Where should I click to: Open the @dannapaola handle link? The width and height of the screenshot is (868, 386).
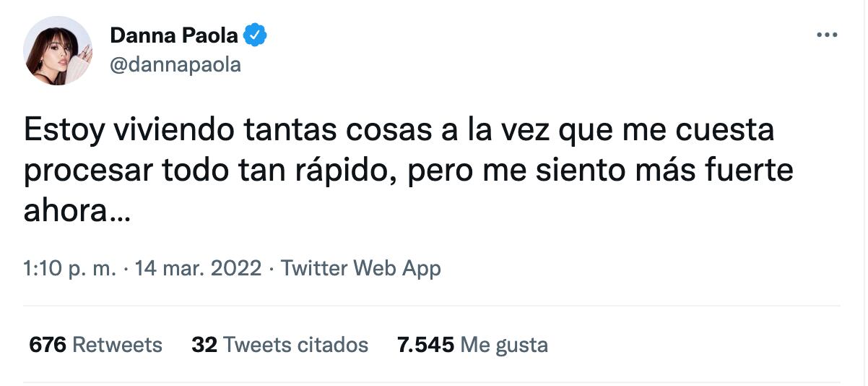[x=175, y=65]
